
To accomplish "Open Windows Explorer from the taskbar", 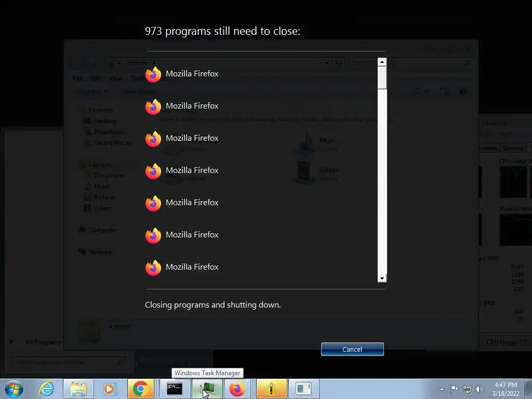I will coord(78,389).
